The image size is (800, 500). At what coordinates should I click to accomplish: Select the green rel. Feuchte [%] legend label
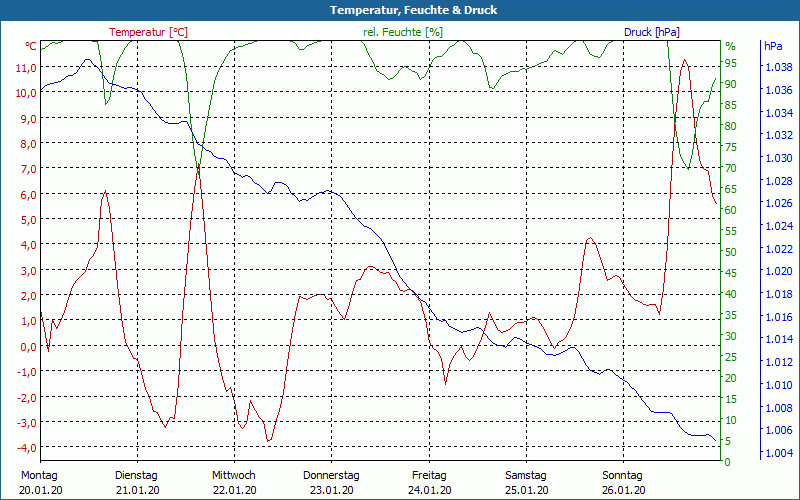(x=403, y=32)
